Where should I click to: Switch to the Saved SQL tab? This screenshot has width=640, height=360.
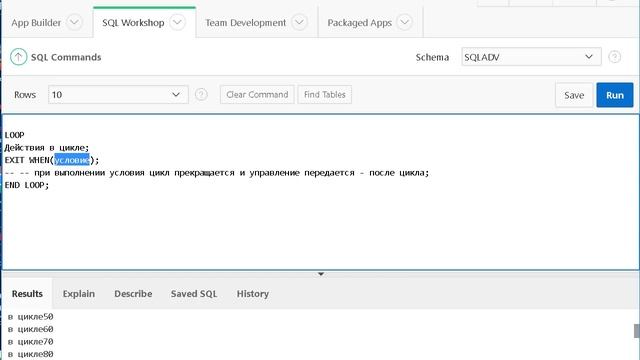tap(194, 294)
